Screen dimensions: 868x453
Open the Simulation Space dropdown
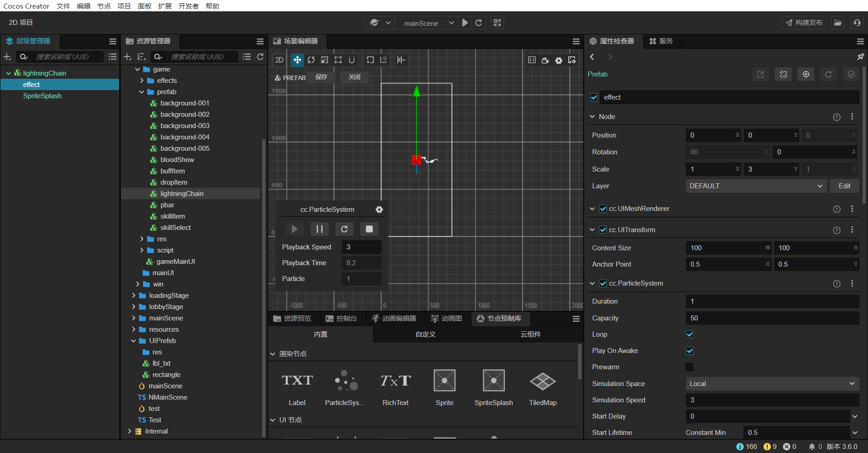coord(773,384)
